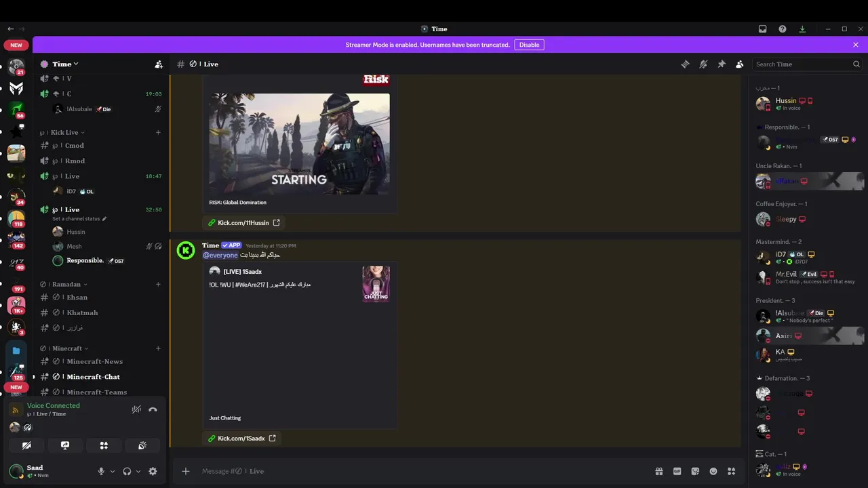Disconnect from voice with hang-up icon
Screen dimensions: 868x488
[153, 409]
